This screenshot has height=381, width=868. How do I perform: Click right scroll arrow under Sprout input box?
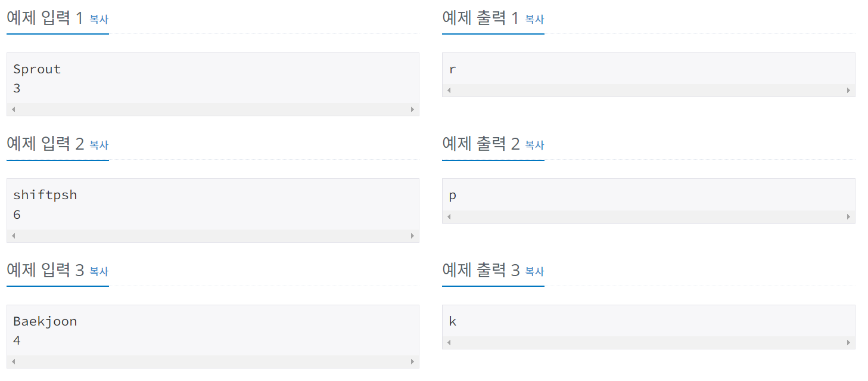pos(413,109)
